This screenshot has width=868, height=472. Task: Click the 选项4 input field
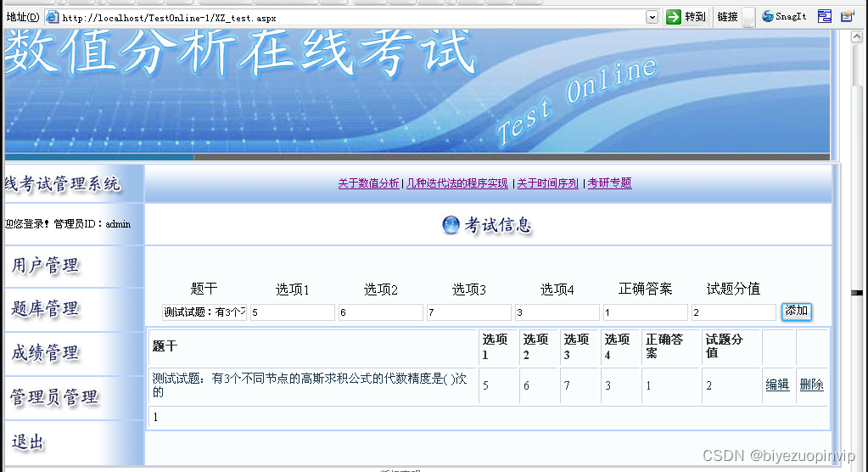(x=557, y=312)
